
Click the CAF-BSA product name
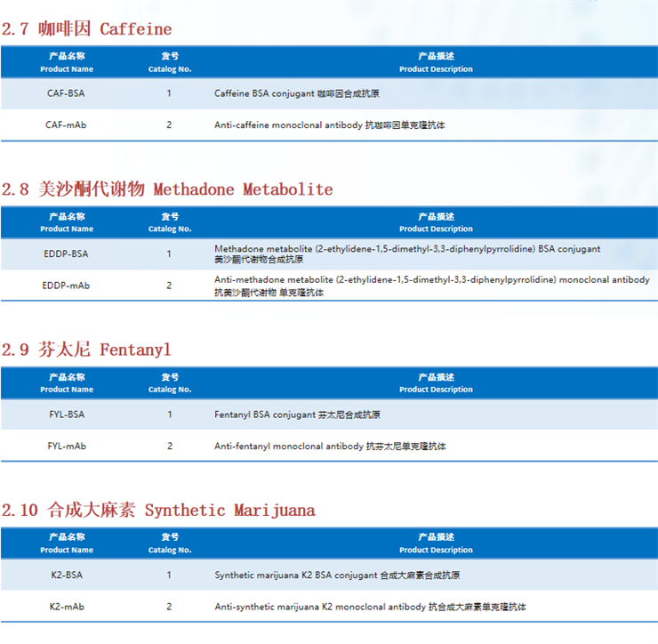(x=66, y=93)
